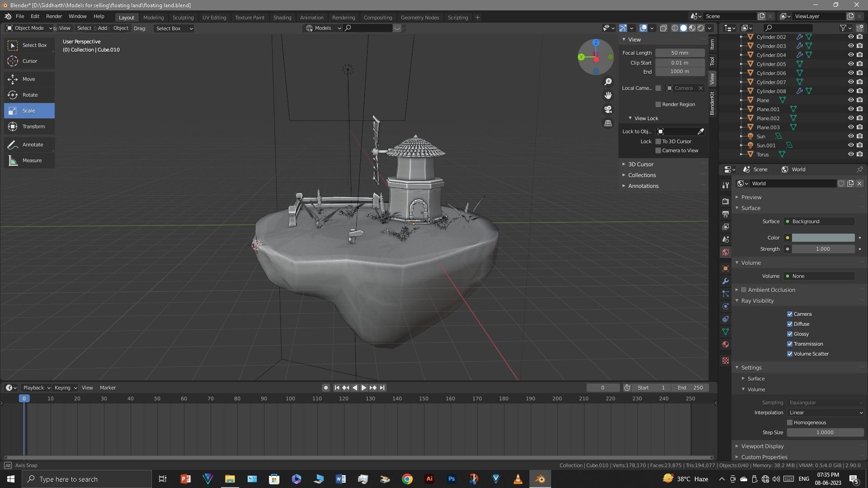Hide Cylinder.005 with its eye icon
The width and height of the screenshot is (868, 488).
(x=850, y=64)
